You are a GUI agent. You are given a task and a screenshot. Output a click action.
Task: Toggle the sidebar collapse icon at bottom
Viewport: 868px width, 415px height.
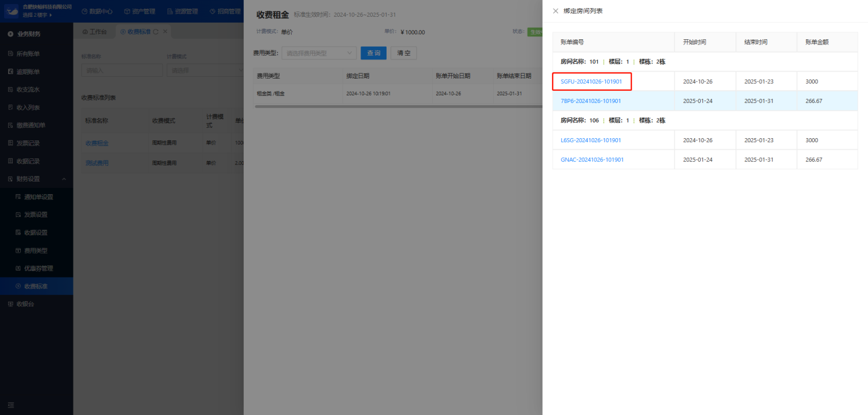point(10,405)
